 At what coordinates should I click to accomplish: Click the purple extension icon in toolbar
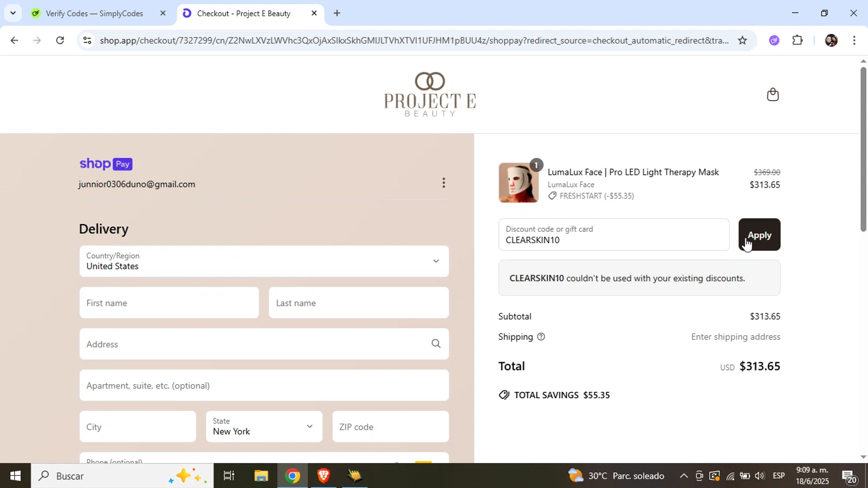tap(774, 41)
